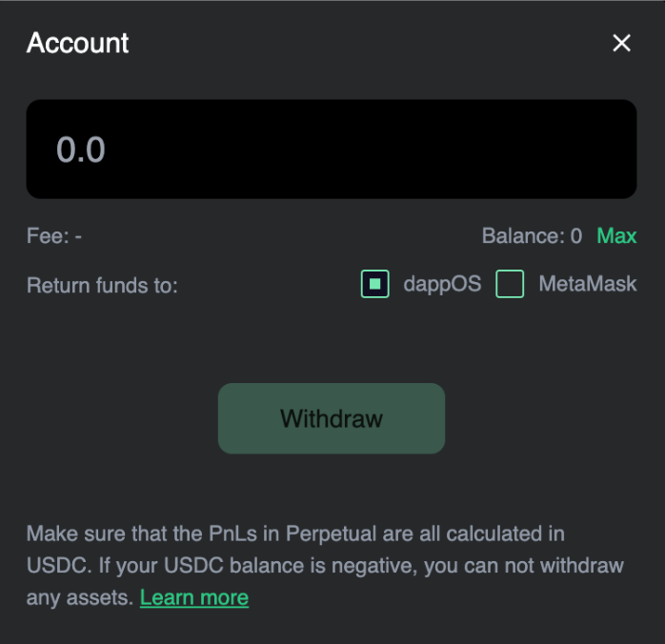Screen dimensions: 665x644
Task: Submit the withdrawal with the green button
Action: (332, 418)
